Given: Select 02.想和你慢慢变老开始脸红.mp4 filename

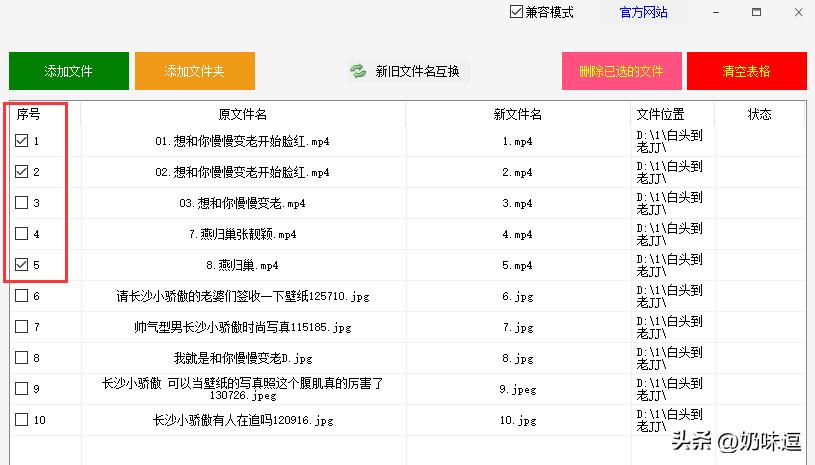Looking at the screenshot, I should click(242, 172).
